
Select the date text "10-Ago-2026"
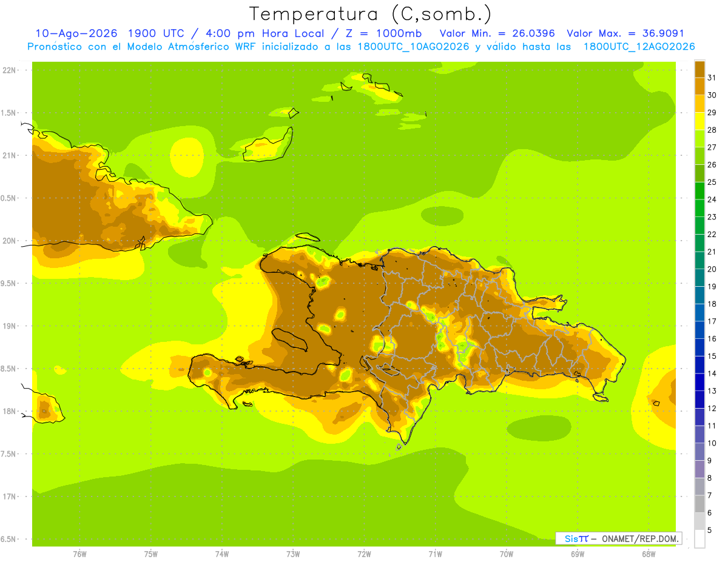(x=76, y=33)
